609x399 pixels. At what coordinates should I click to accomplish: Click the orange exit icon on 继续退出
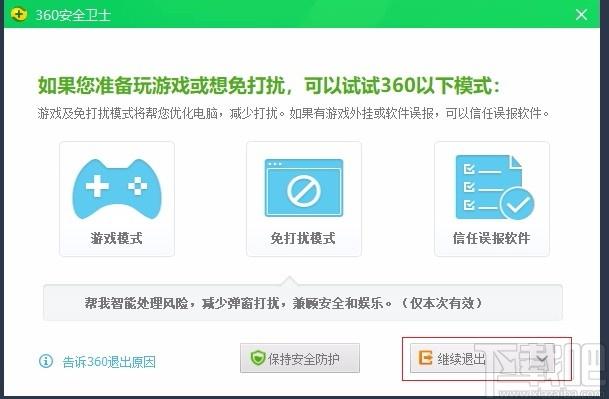point(425,357)
